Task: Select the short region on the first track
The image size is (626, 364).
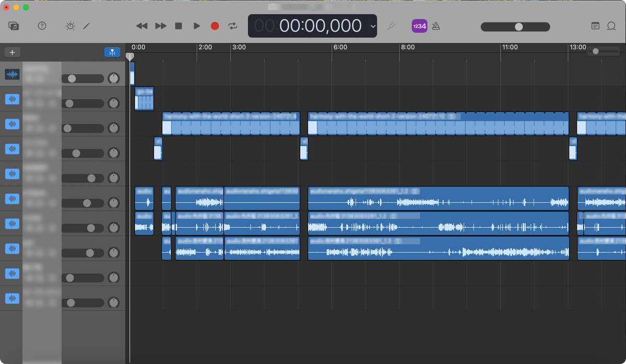Action: coord(132,74)
